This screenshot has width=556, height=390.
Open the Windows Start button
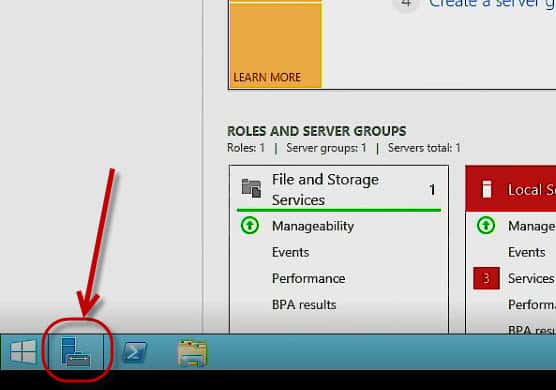(23, 351)
